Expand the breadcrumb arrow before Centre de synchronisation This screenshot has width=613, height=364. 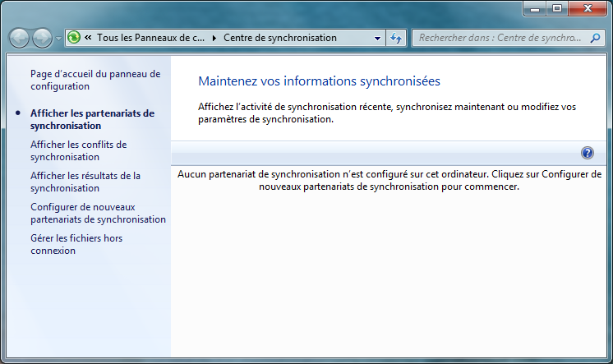[x=214, y=38]
